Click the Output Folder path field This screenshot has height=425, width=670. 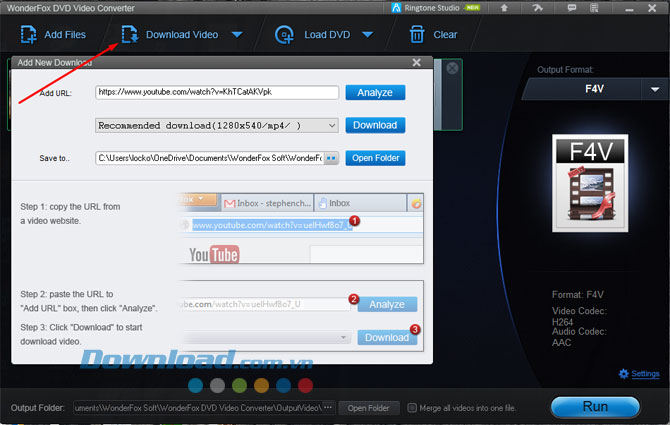198,408
